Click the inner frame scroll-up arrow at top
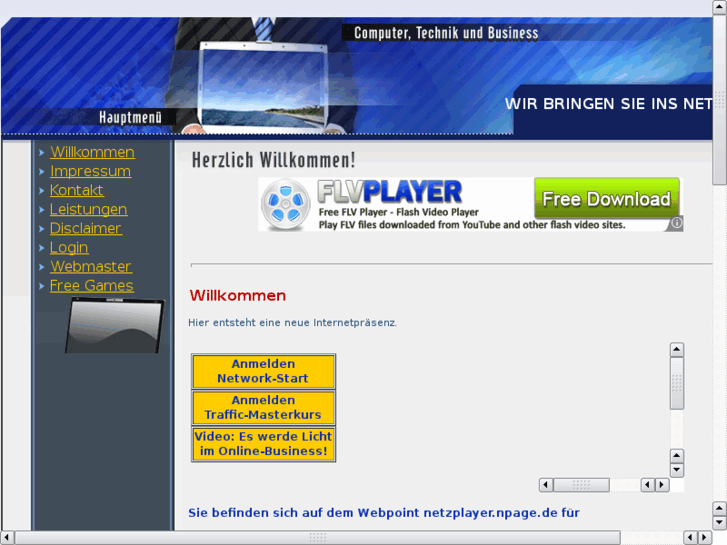Image resolution: width=727 pixels, height=545 pixels. pos(677,350)
